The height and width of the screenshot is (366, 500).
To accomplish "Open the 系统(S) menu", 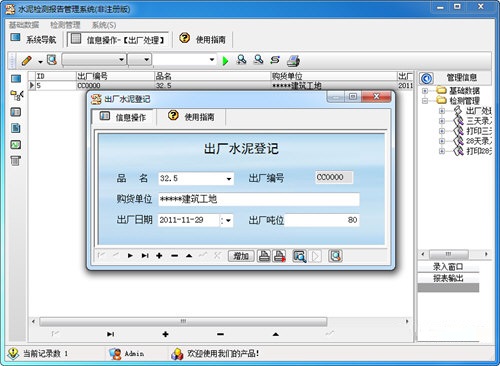I will pyautogui.click(x=104, y=25).
